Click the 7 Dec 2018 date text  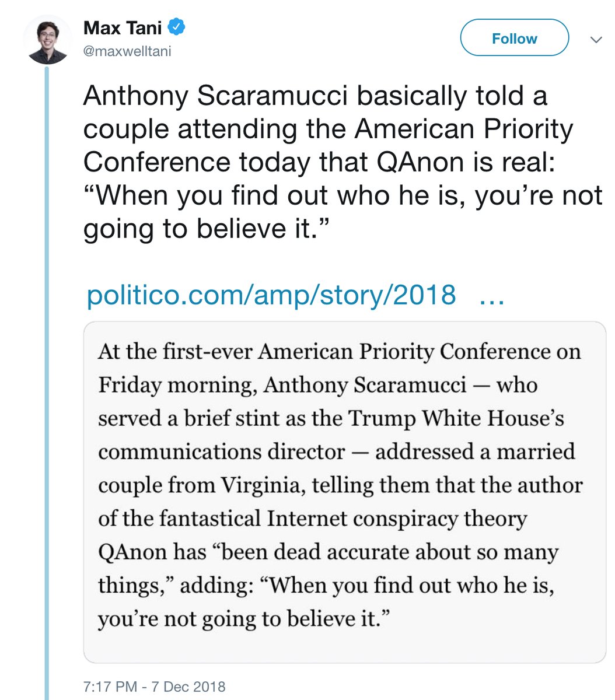pos(188,687)
